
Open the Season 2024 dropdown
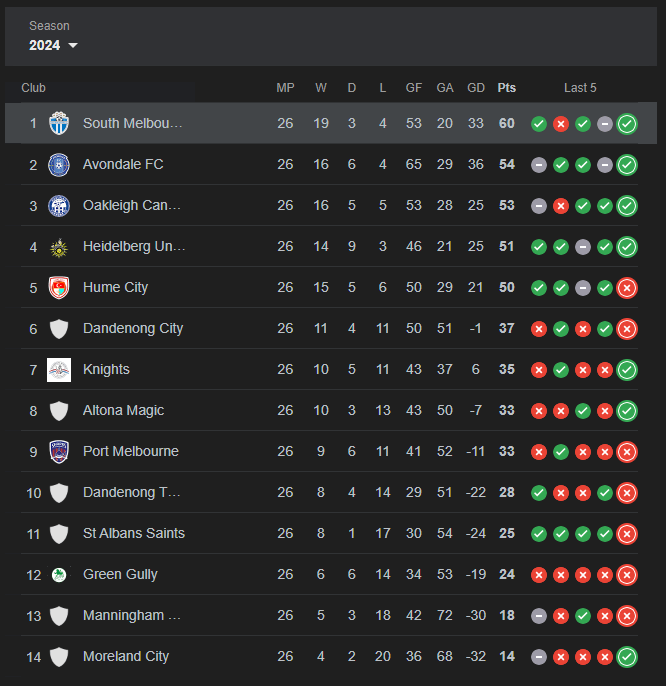[x=54, y=45]
